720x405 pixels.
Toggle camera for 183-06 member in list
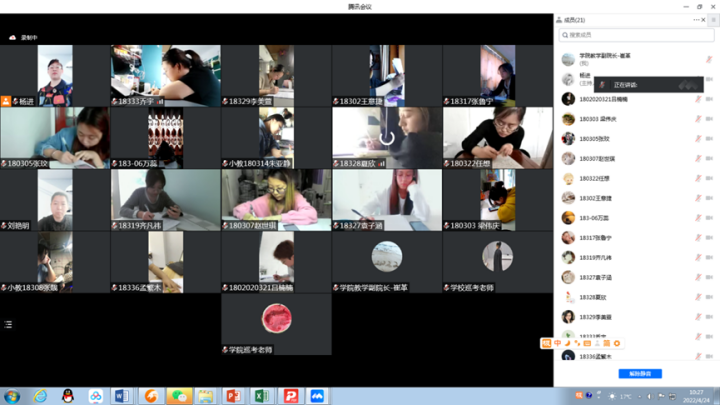709,218
